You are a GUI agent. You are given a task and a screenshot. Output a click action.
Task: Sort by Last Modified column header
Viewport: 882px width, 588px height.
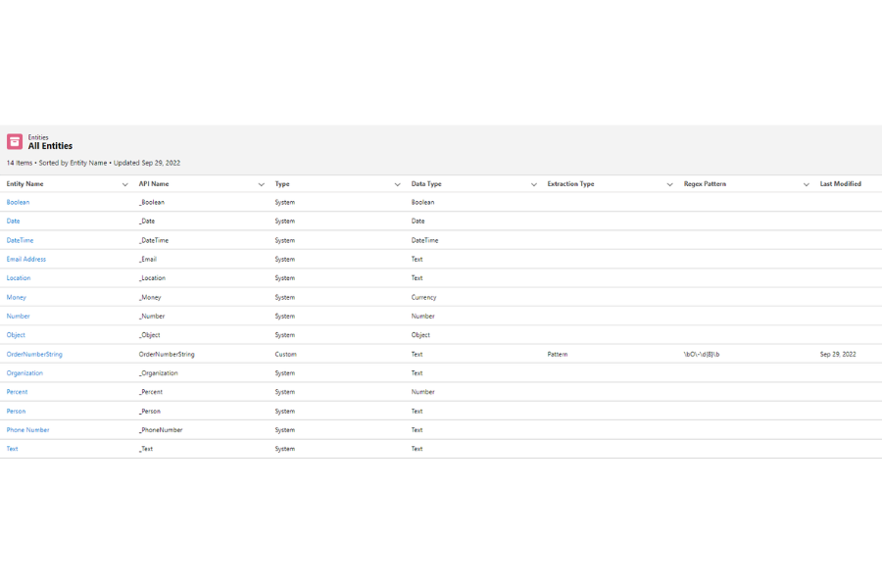(840, 184)
